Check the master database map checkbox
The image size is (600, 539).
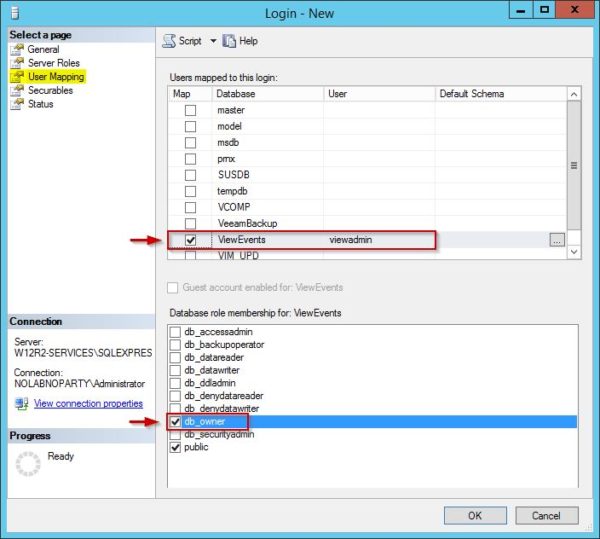click(190, 111)
